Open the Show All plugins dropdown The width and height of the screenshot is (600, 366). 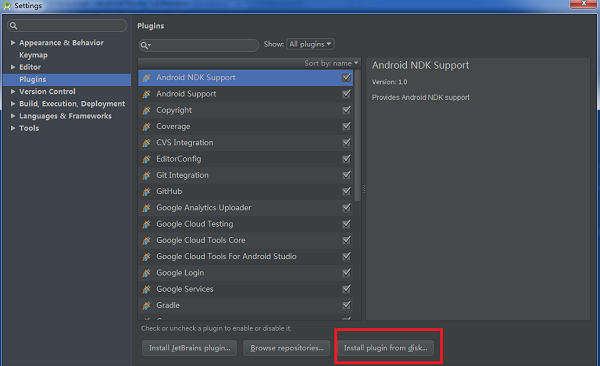[x=310, y=44]
